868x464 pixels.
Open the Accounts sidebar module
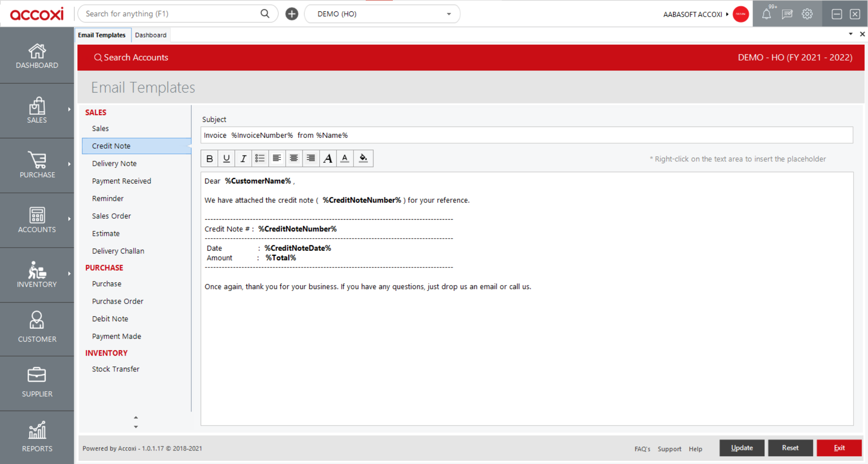37,220
